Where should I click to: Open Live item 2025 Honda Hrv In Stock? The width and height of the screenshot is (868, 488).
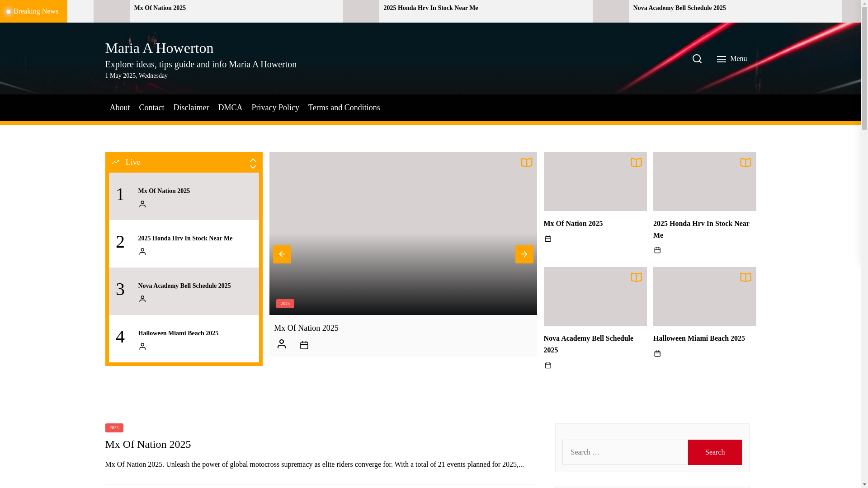[185, 239]
